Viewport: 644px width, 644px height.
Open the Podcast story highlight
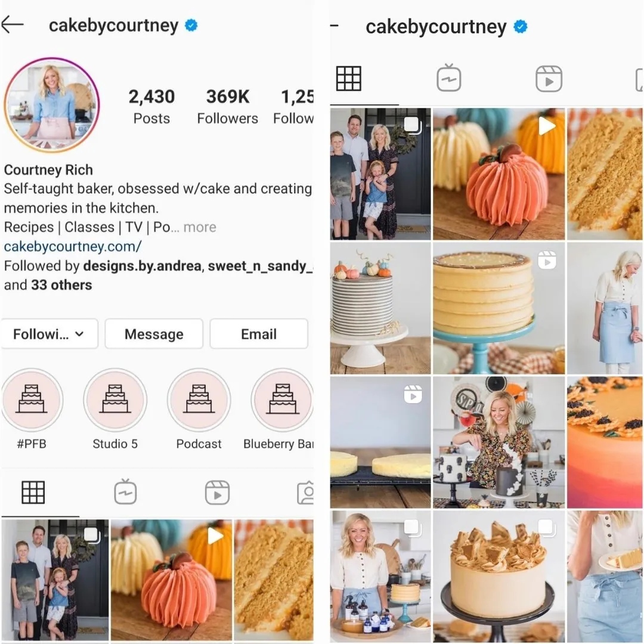(x=199, y=400)
